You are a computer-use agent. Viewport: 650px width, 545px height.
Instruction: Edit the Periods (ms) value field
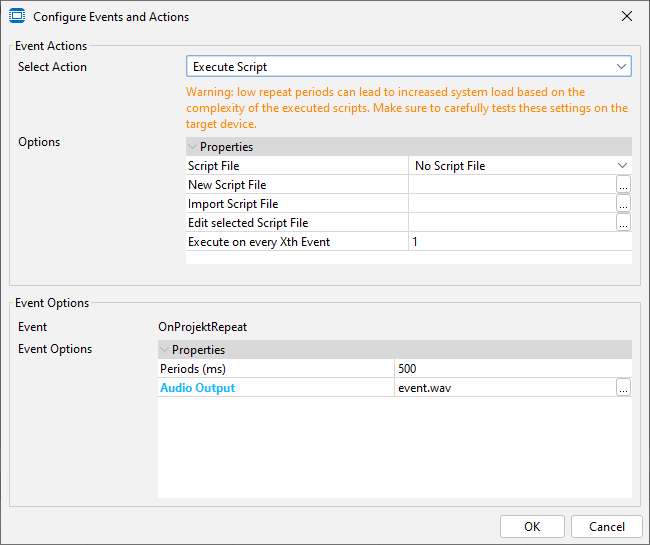point(512,369)
